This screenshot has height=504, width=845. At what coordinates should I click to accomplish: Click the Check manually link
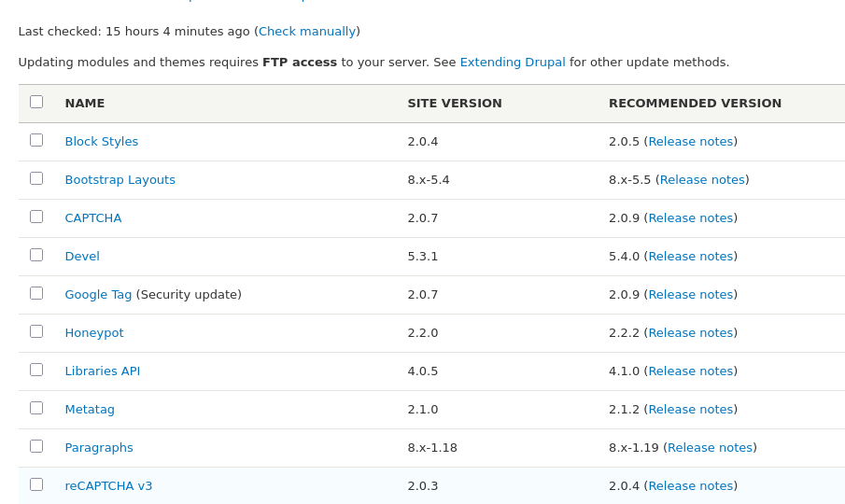click(x=307, y=31)
